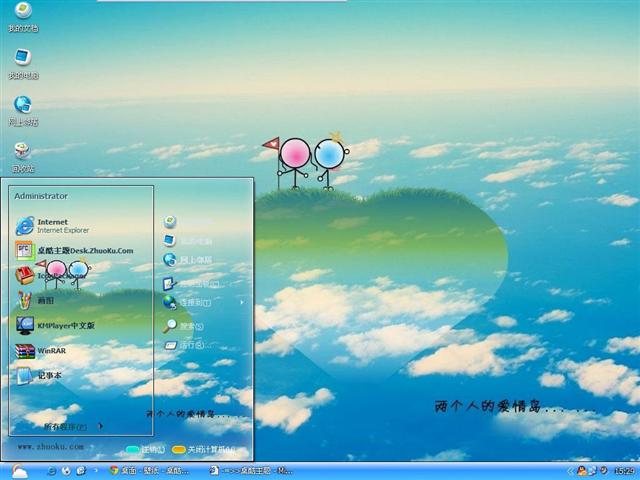The image size is (640, 480).
Task: Click the My Documents icon in Start menu right column
Action: [170, 222]
